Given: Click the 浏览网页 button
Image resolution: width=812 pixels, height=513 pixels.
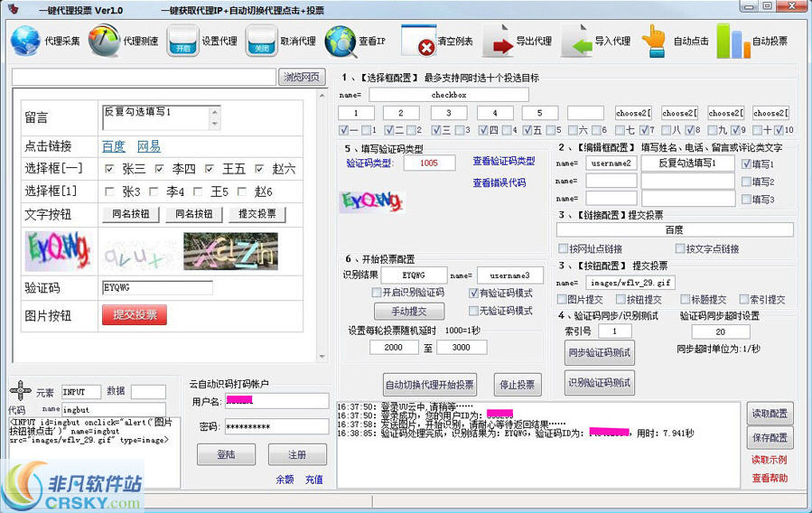Looking at the screenshot, I should (x=302, y=77).
